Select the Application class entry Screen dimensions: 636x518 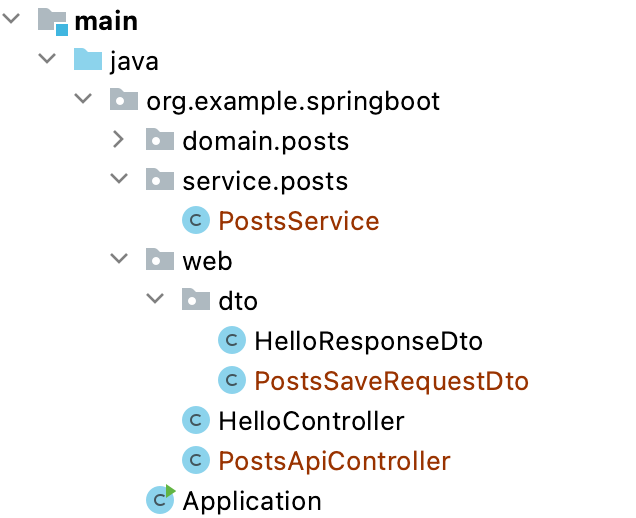point(252,501)
